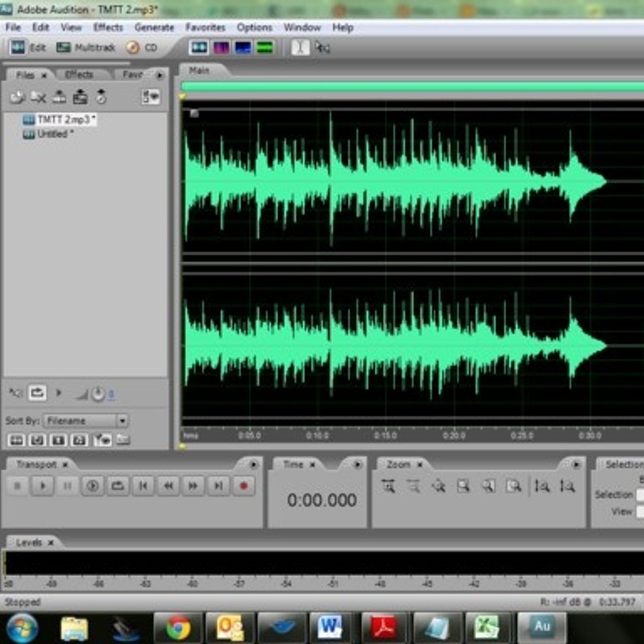The image size is (644, 644).
Task: Click Play Looped button
Action: (118, 486)
